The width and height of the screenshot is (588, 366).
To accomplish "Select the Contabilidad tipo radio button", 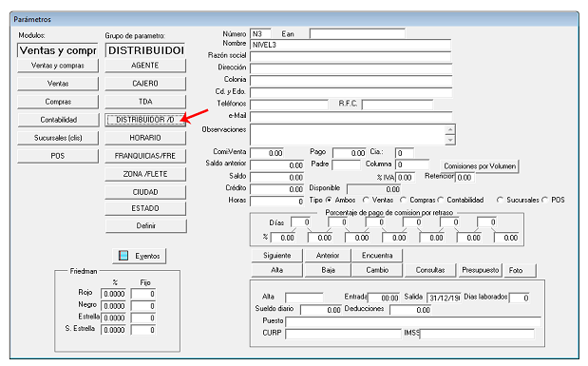I will pos(441,200).
